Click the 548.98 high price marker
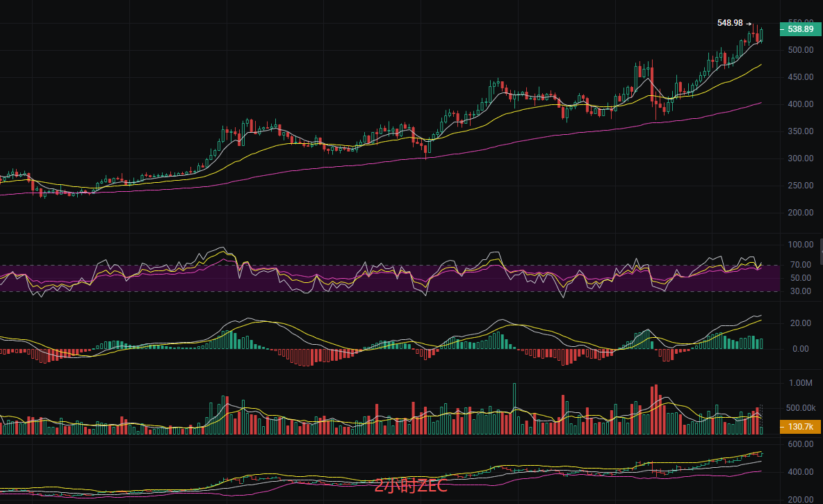 click(x=730, y=23)
